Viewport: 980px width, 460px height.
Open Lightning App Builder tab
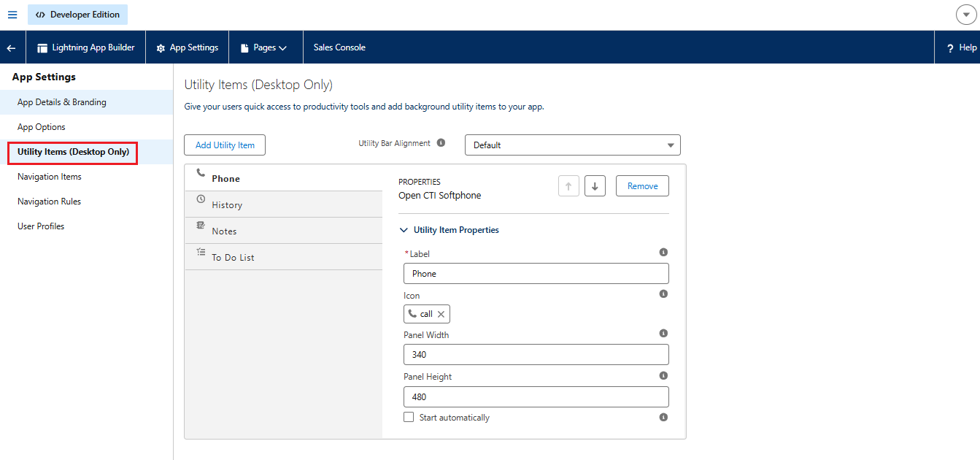point(86,47)
